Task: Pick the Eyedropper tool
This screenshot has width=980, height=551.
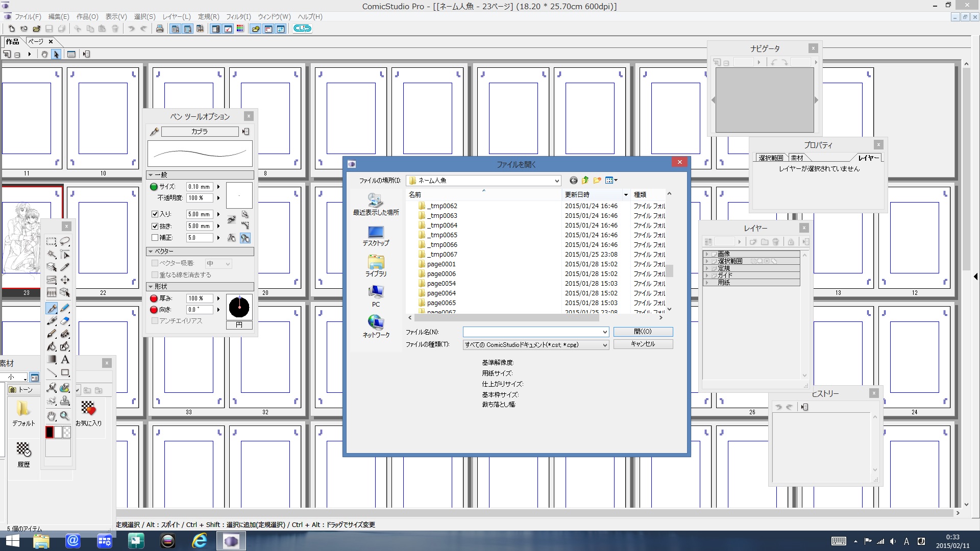Action: point(65,267)
